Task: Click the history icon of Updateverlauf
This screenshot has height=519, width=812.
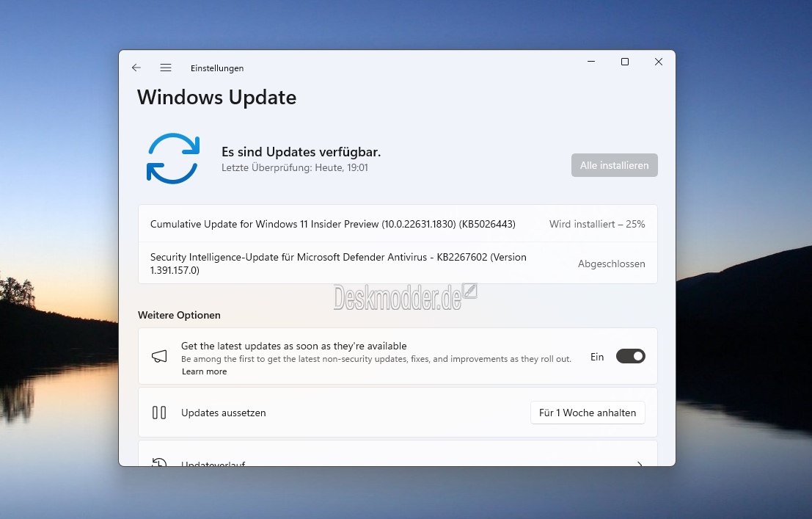Action: click(x=159, y=462)
